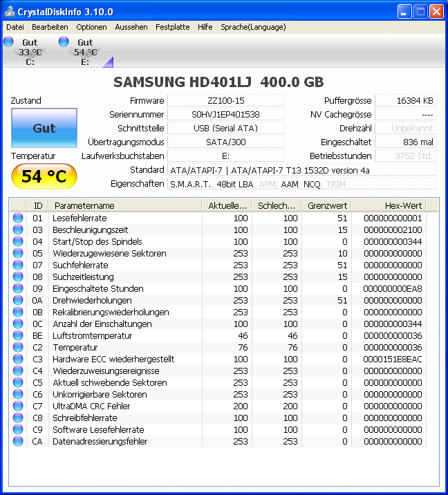
Task: Select drive C: with 33 °C
Action: tap(30, 52)
